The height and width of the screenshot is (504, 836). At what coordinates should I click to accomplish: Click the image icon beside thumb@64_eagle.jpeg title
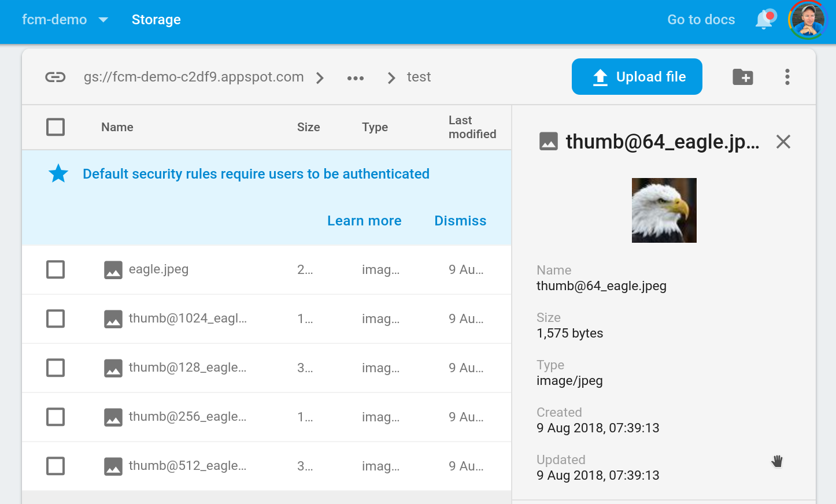pos(548,141)
